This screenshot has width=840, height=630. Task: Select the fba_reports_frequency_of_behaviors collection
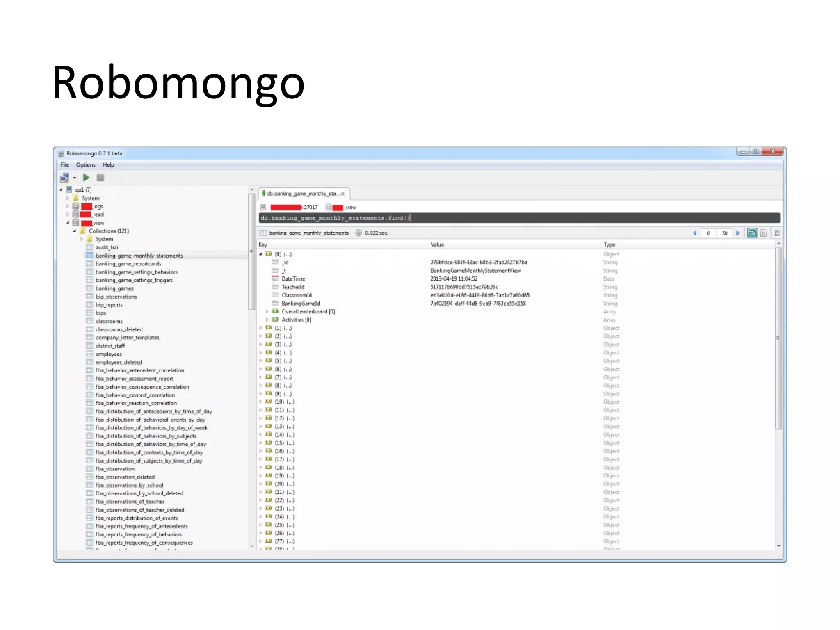coord(139,534)
